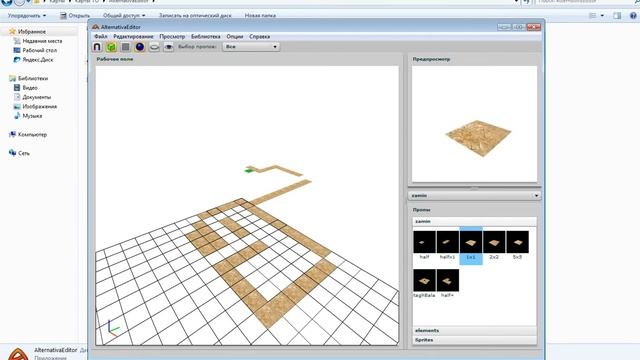The image size is (640, 360).
Task: Open the Файл menu
Action: pos(101,36)
